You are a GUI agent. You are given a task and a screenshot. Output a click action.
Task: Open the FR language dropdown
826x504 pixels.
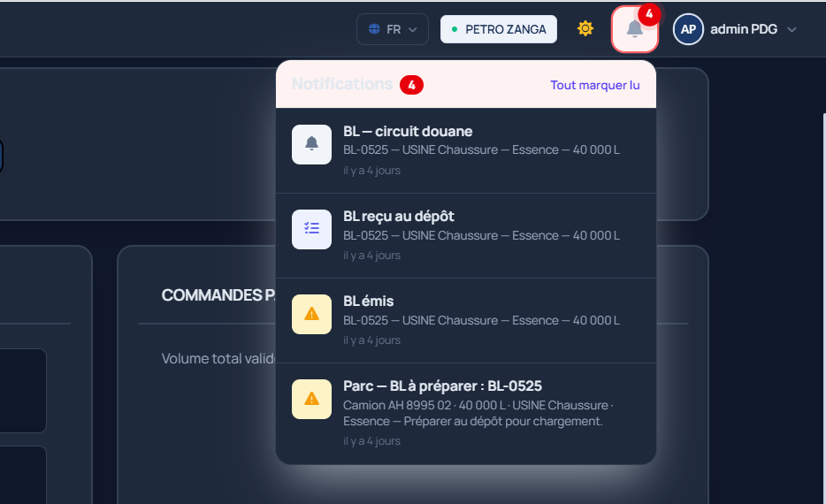393,29
